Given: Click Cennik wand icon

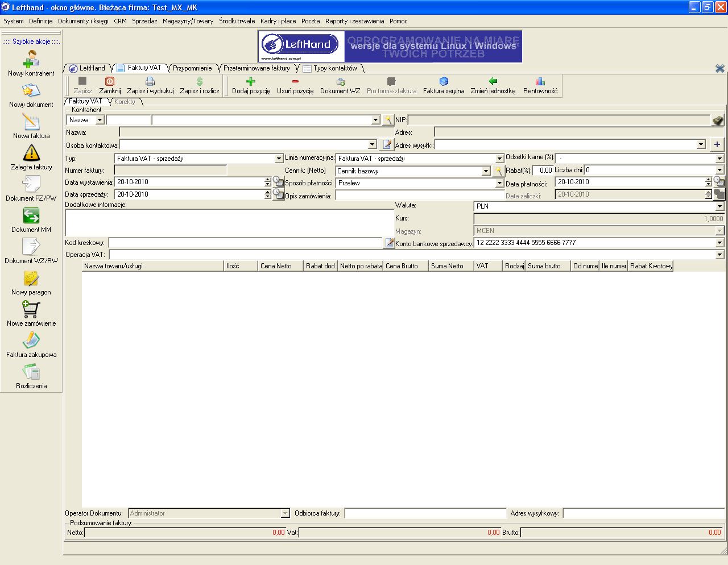Looking at the screenshot, I should point(498,171).
